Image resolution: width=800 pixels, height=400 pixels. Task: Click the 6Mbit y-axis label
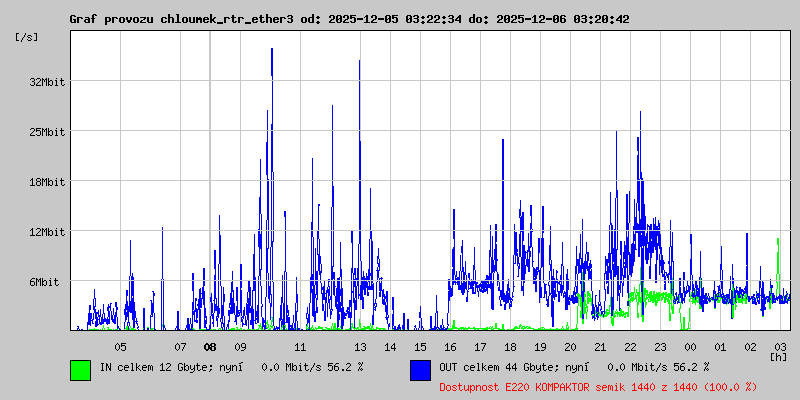(44, 282)
